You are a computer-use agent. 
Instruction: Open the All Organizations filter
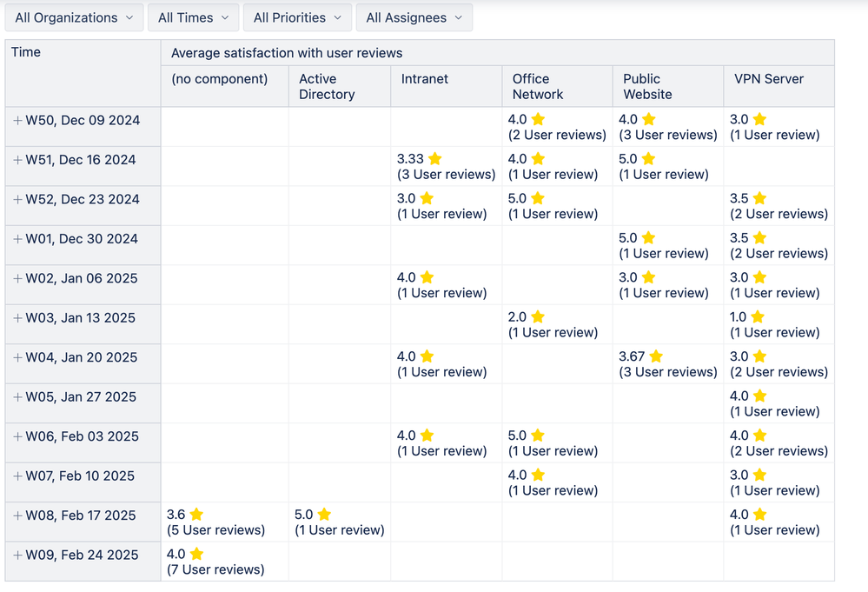tap(74, 17)
